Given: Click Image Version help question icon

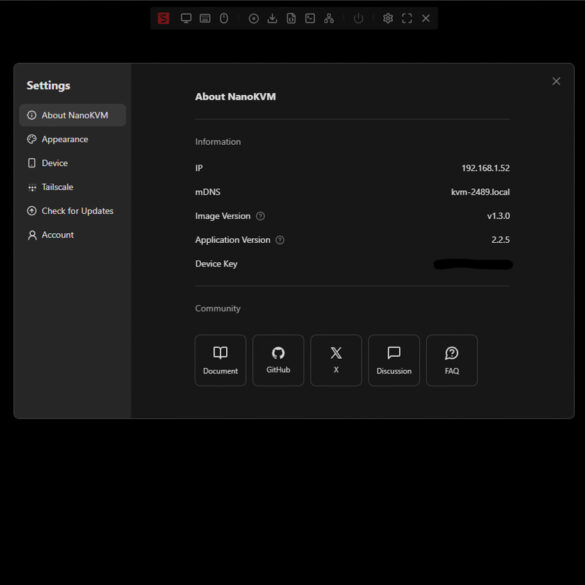Looking at the screenshot, I should click(x=260, y=216).
